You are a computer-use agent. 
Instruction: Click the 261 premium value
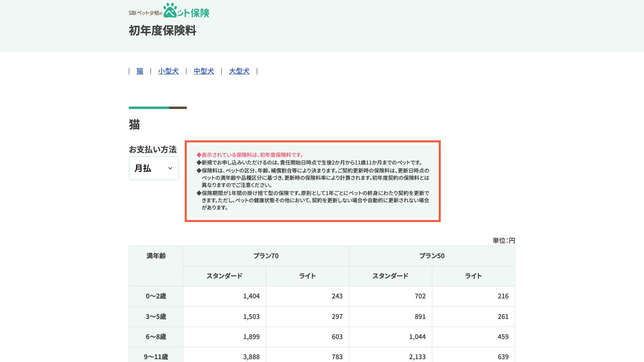coord(503,317)
